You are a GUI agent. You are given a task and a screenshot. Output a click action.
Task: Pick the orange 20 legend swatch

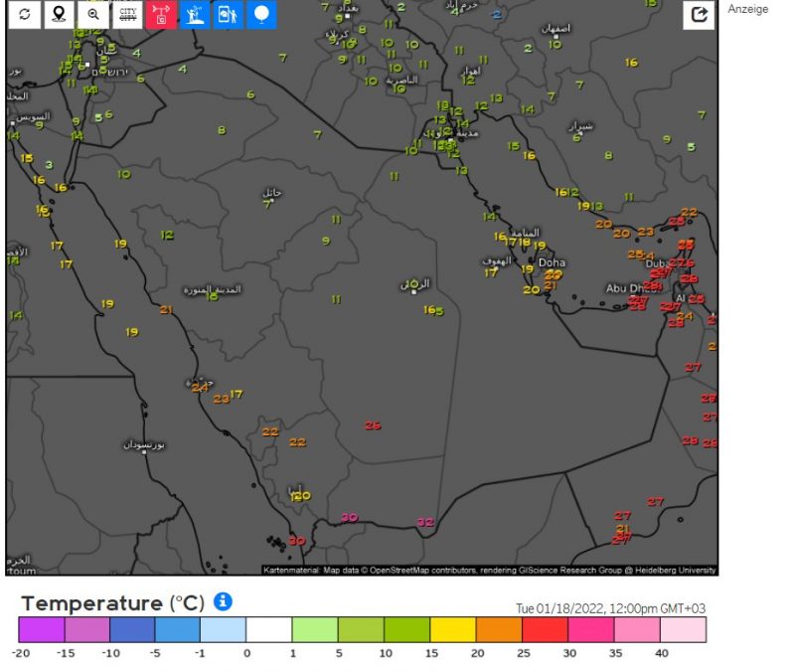point(499,629)
